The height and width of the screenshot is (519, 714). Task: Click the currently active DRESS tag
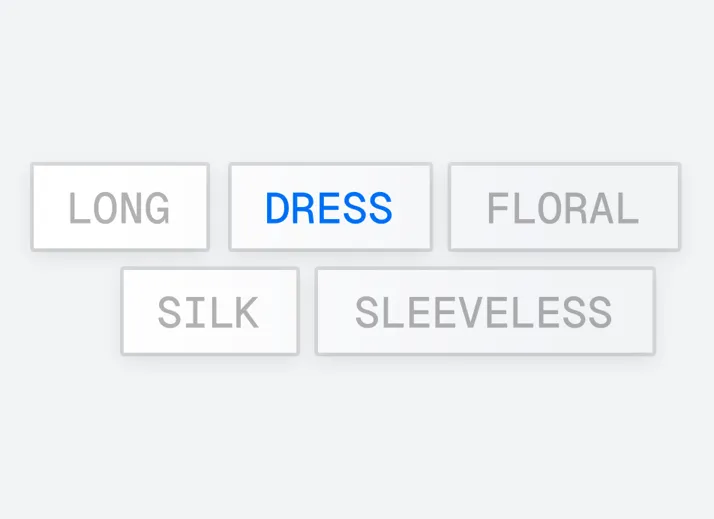pos(330,207)
